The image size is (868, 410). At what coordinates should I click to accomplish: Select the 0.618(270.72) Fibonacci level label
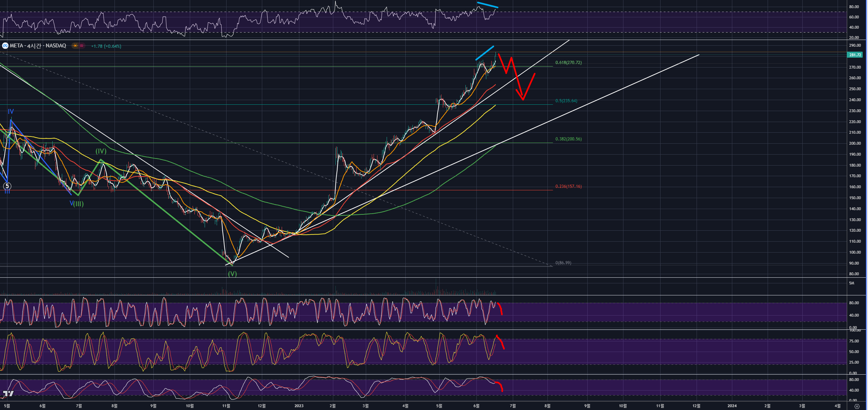568,63
